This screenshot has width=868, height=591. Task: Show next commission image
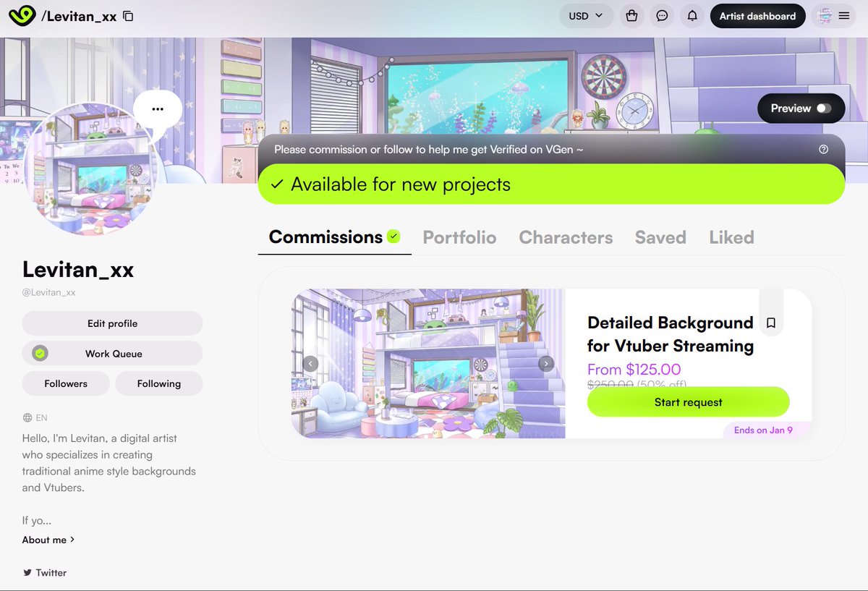pyautogui.click(x=546, y=363)
